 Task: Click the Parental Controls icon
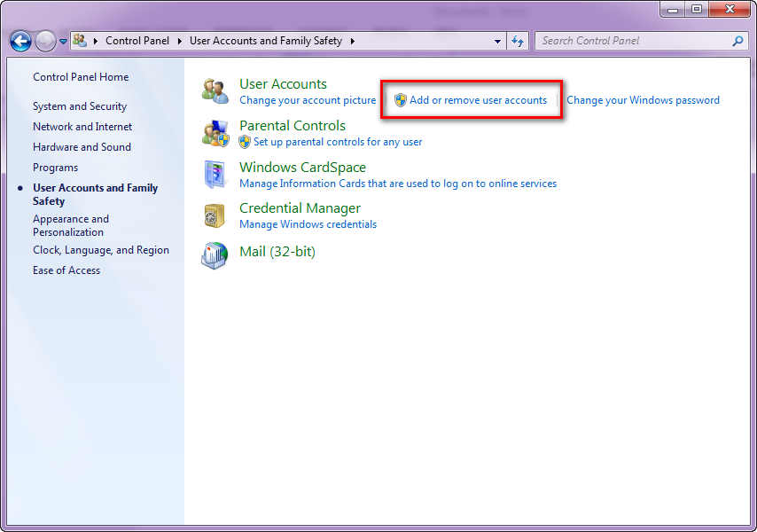point(215,133)
